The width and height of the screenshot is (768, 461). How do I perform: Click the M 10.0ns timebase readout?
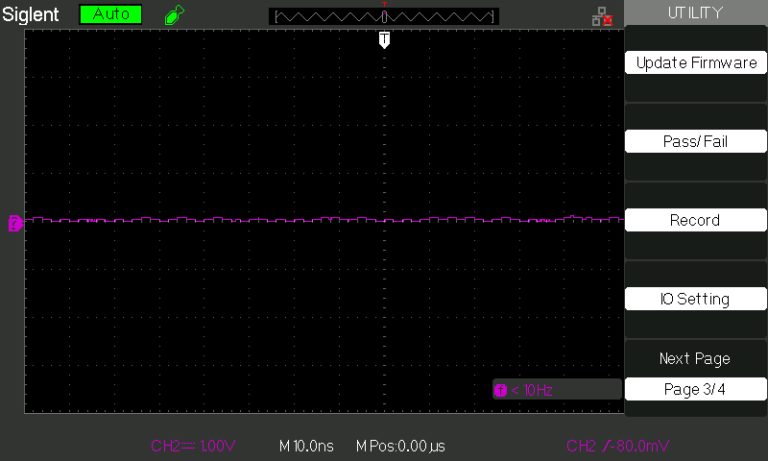(x=307, y=445)
